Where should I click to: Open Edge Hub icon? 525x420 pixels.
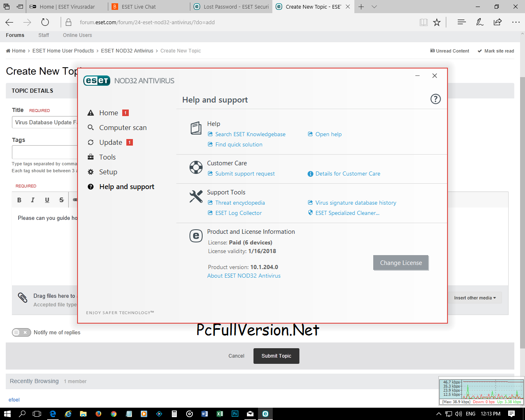point(461,22)
